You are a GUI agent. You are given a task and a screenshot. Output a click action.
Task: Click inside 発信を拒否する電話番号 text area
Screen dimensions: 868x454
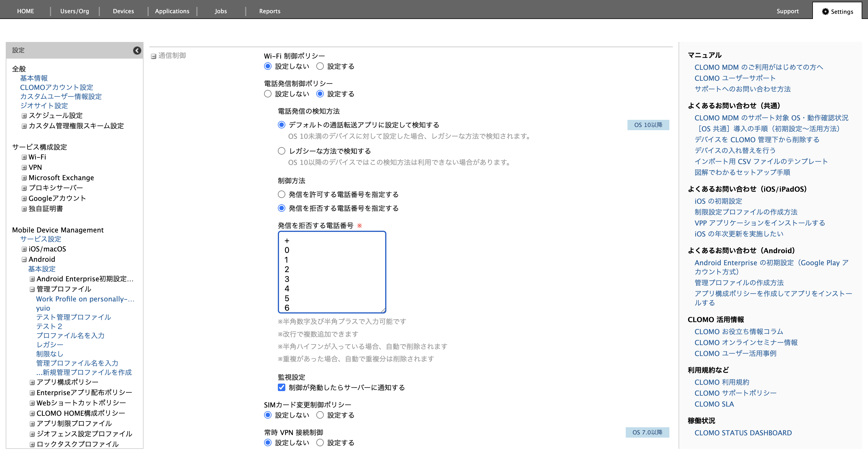(x=332, y=272)
